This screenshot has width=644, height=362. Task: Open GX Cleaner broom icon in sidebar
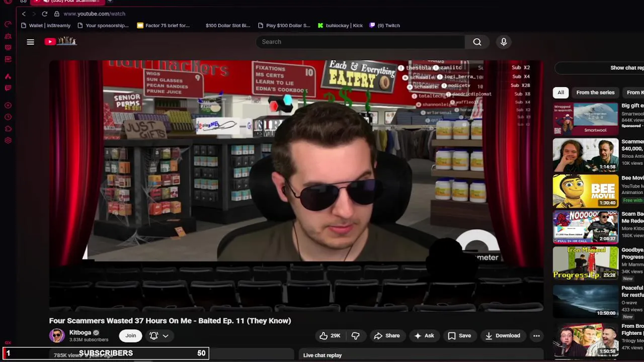[x=8, y=36]
